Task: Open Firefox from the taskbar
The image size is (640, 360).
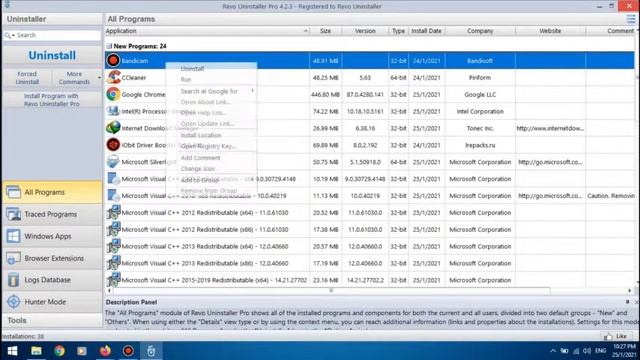Action: click(105, 351)
